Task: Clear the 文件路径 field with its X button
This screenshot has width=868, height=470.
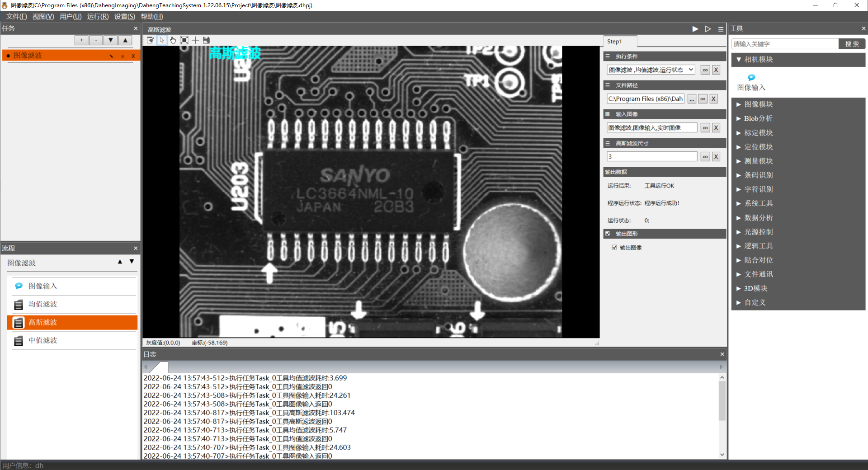Action: click(x=713, y=99)
